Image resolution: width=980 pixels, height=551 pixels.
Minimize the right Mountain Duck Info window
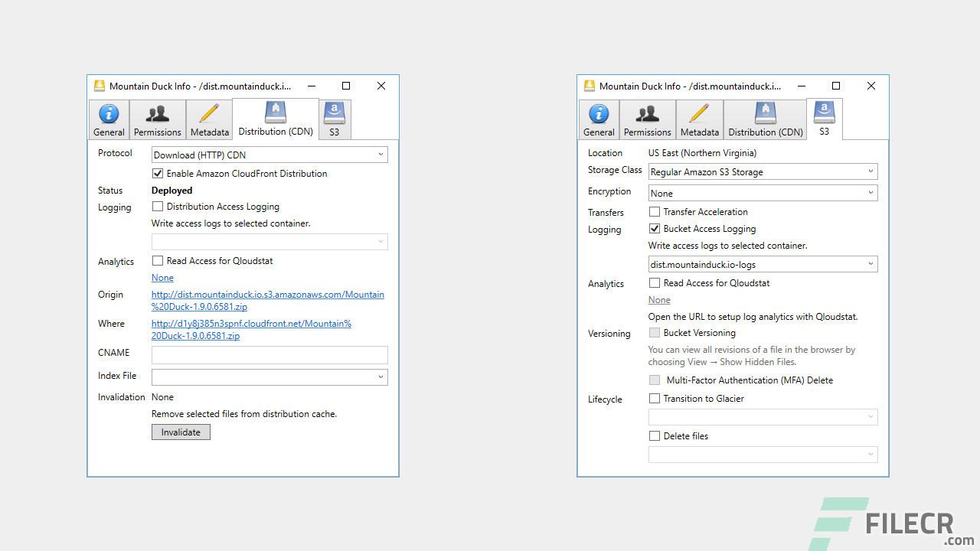point(801,86)
